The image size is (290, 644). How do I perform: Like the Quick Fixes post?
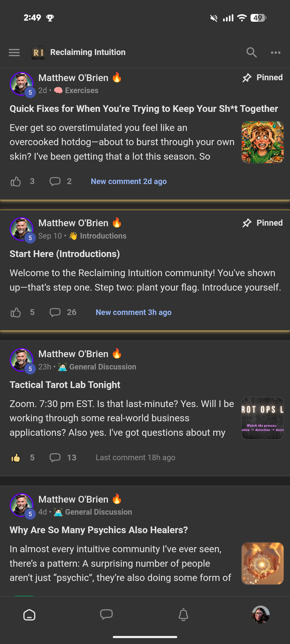pos(16,182)
